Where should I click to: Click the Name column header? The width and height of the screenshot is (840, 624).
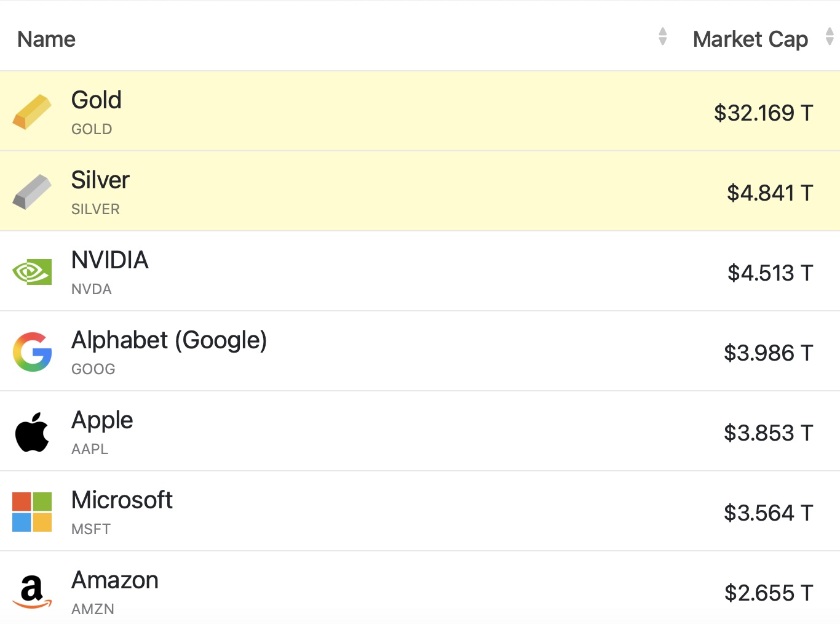click(47, 39)
